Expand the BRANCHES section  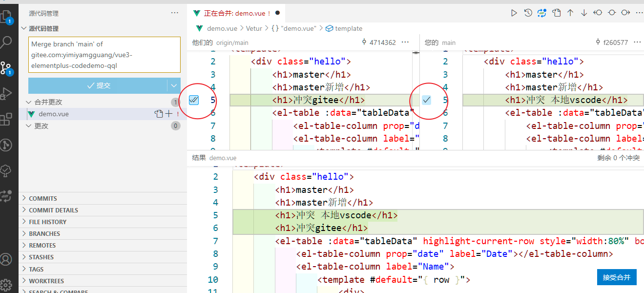tap(103, 233)
